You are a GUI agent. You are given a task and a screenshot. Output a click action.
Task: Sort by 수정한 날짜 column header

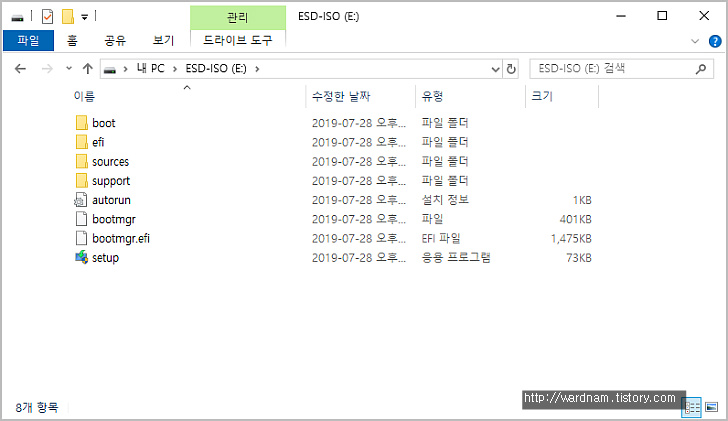[x=341, y=97]
